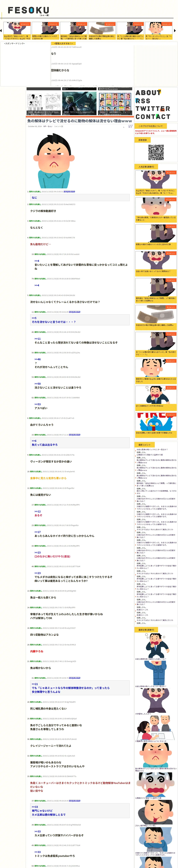Screen dimensions: 178x868
Task: Open the CONTACT link
Action: [x=153, y=117]
